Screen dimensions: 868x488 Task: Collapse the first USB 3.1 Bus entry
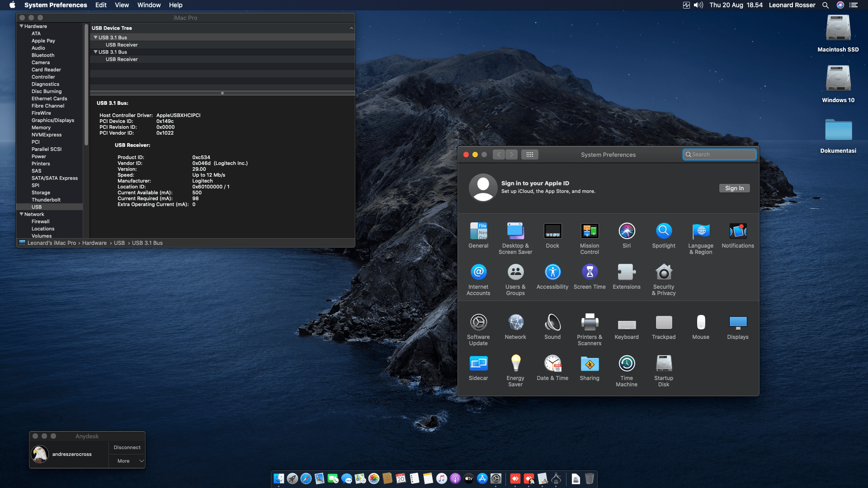95,38
